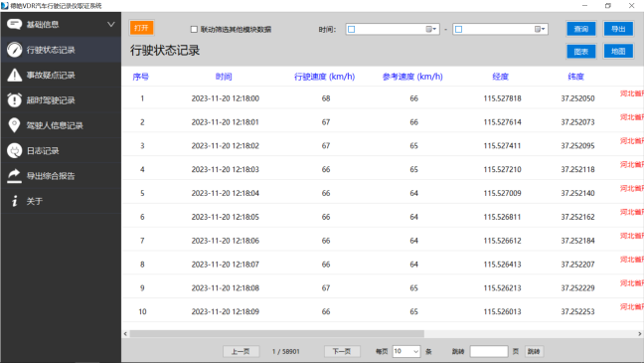644x363 pixels.
Task: Click the 纬度 column header
Action: click(575, 77)
